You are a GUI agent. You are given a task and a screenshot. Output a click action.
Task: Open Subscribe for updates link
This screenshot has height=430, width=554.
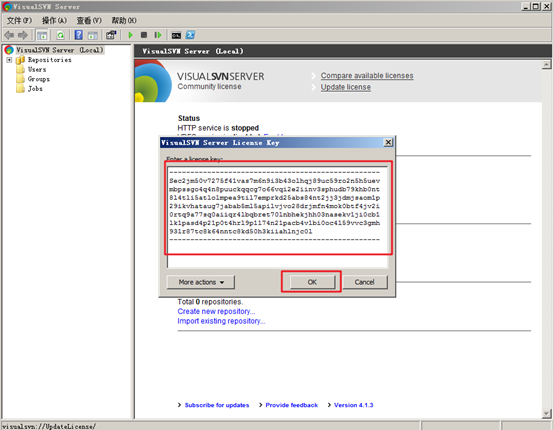coord(217,405)
